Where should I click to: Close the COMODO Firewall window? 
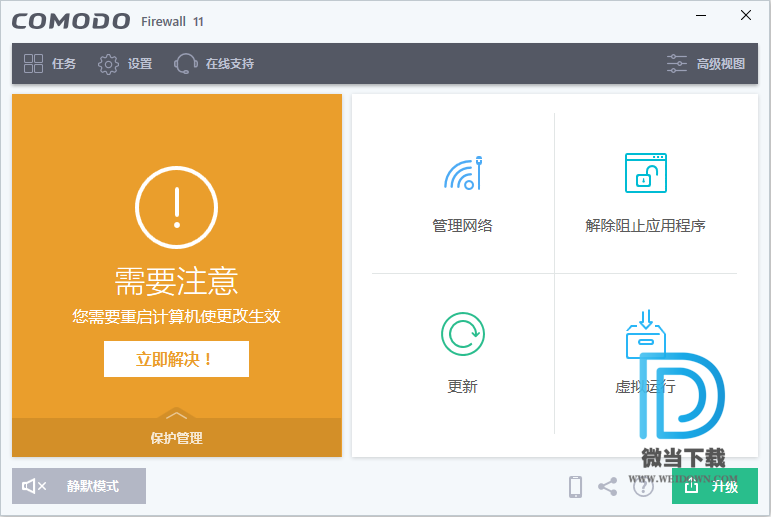pyautogui.click(x=746, y=16)
